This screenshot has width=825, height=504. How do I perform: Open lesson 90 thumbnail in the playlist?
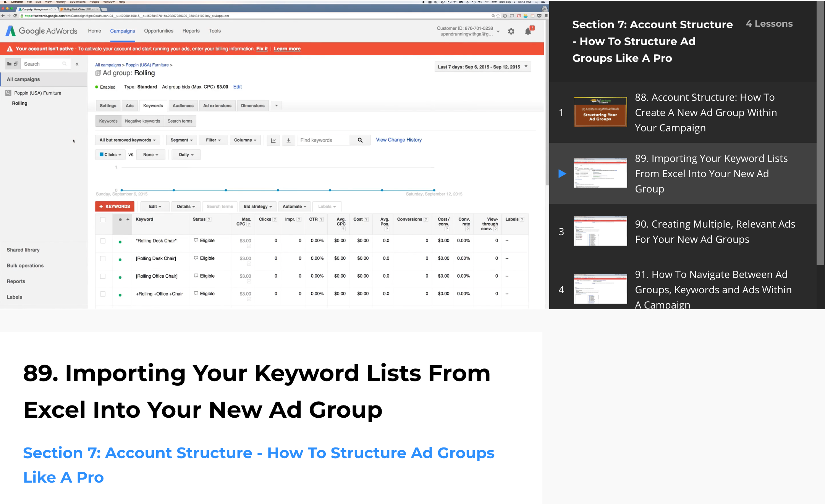point(600,231)
